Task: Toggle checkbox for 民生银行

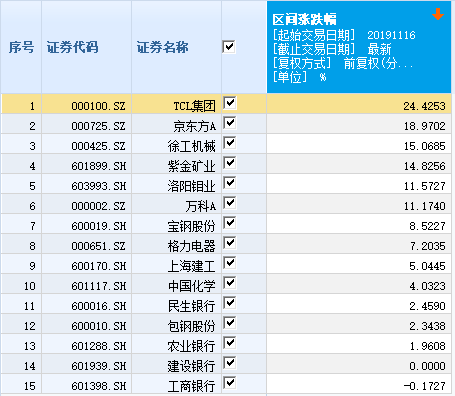Action: click(230, 303)
